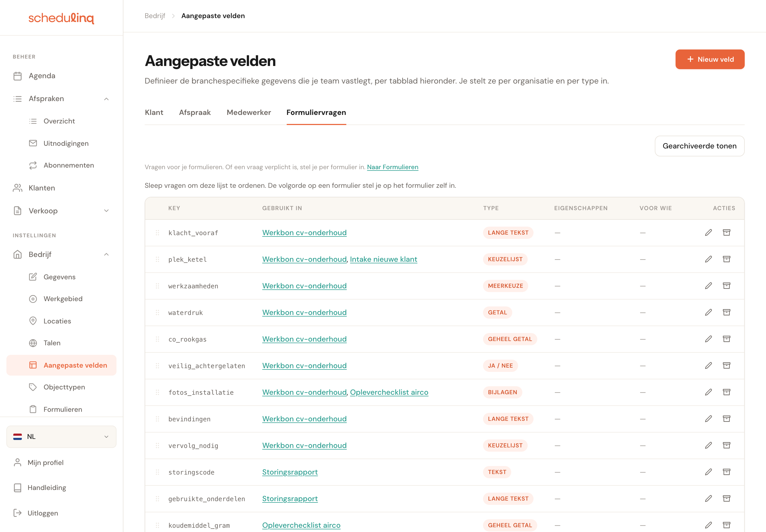Edit the plek_ketel field
Viewport: 766px width, 532px height.
tap(708, 259)
